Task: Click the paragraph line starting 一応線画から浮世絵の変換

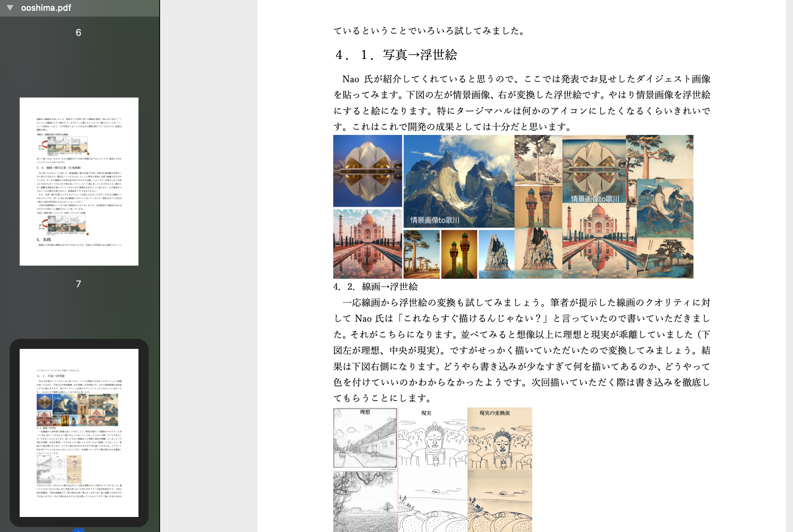Action: [x=526, y=303]
